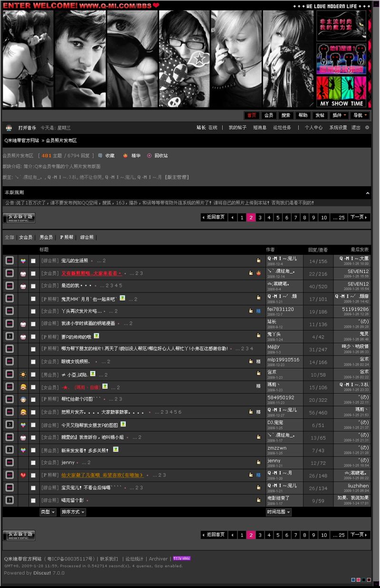Click the smiley avatar icon beside 打开音乐
380x588 pixels.
pyautogui.click(x=9, y=128)
